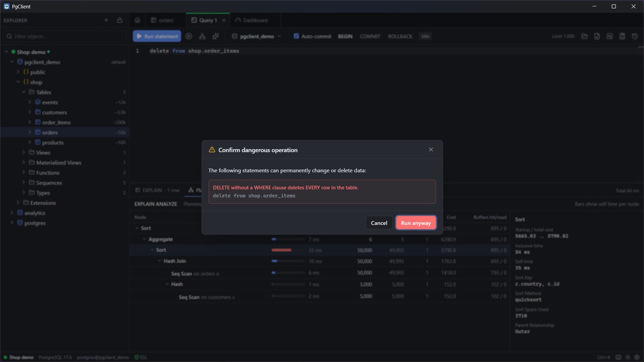Expand the public schema
This screenshot has width=644, height=362.
click(x=18, y=72)
